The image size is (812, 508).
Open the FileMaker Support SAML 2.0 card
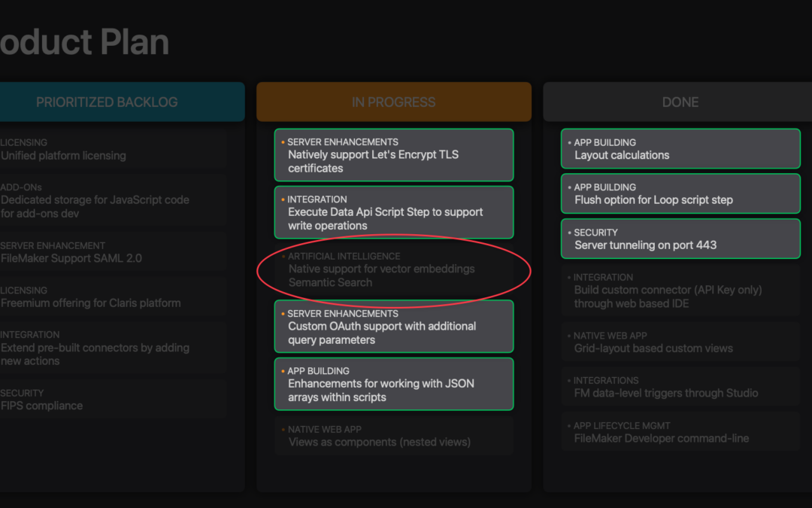click(x=113, y=252)
